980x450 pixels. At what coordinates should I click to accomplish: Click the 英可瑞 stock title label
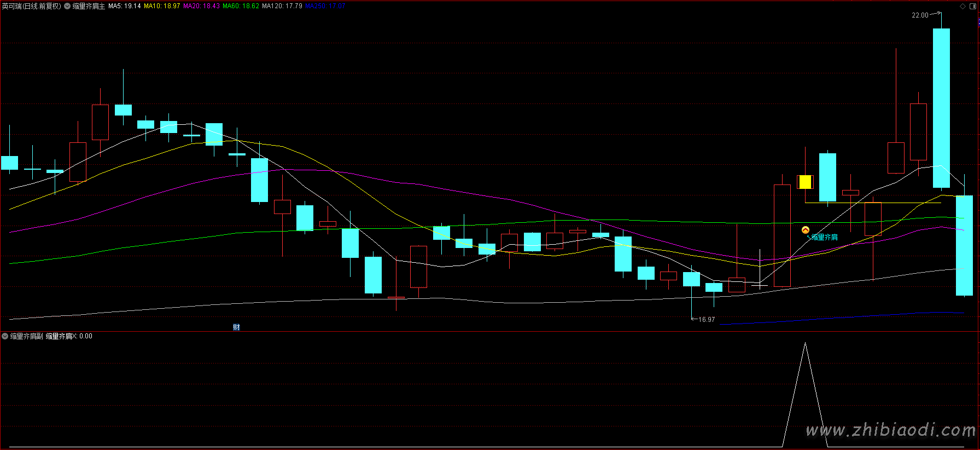tap(31, 6)
